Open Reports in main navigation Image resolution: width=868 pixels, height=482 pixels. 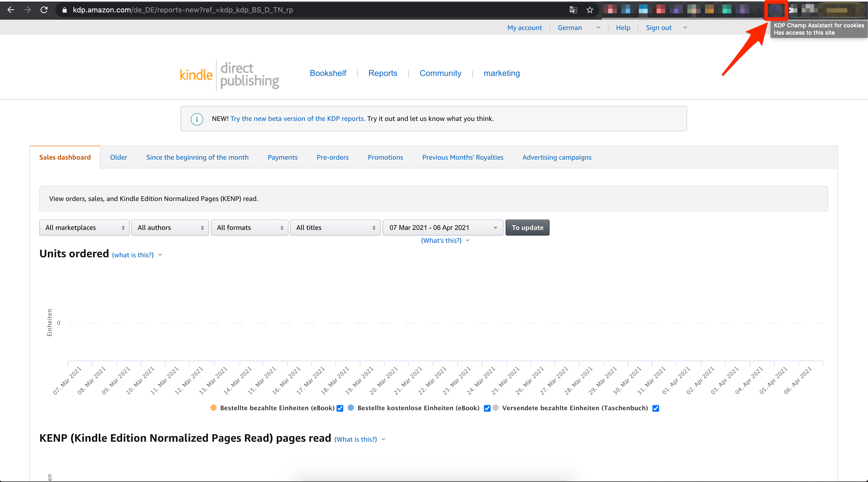pos(383,73)
